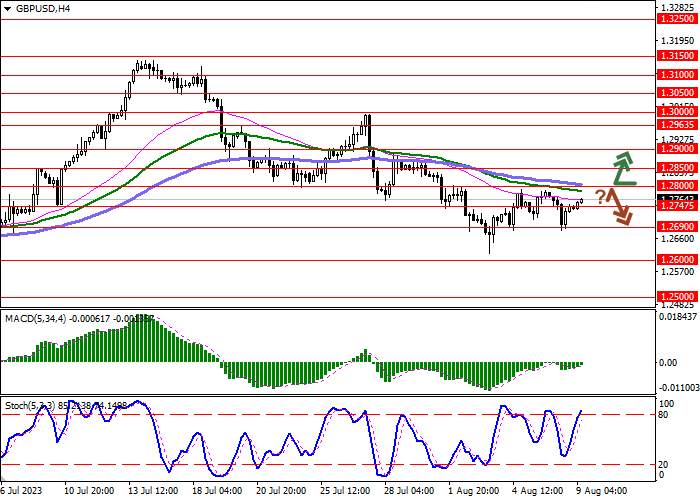Click the 0.00 MACD zero level value
700x500 pixels.
669,362
